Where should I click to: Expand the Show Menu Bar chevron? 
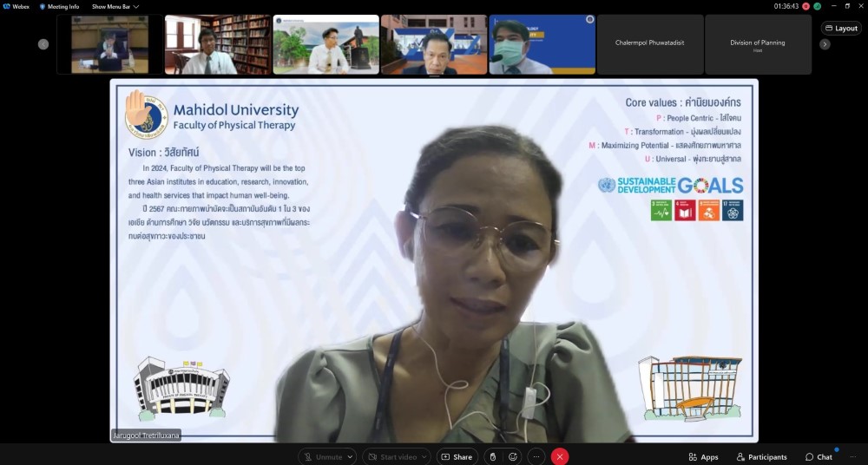(136, 6)
